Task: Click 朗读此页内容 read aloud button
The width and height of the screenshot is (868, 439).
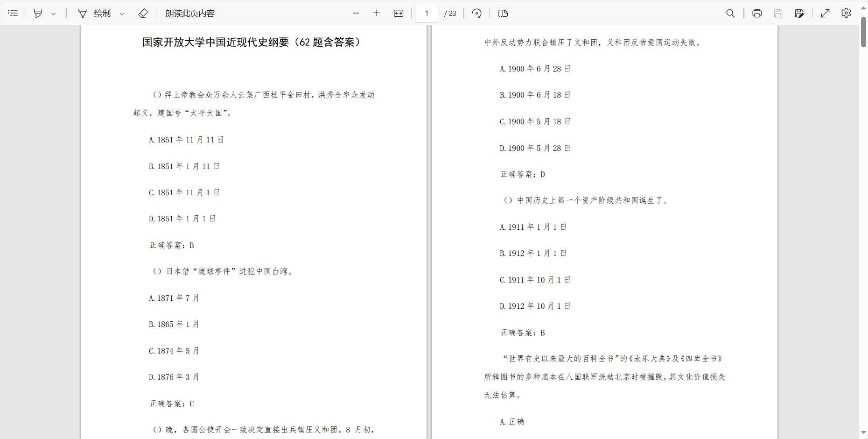Action: coord(190,13)
